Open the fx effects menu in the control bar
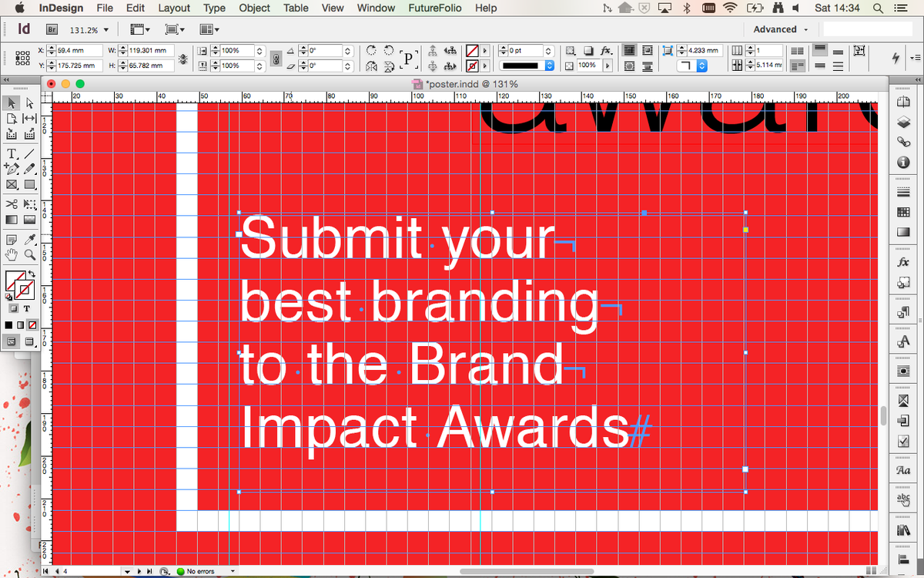Image resolution: width=924 pixels, height=578 pixels. click(x=608, y=49)
